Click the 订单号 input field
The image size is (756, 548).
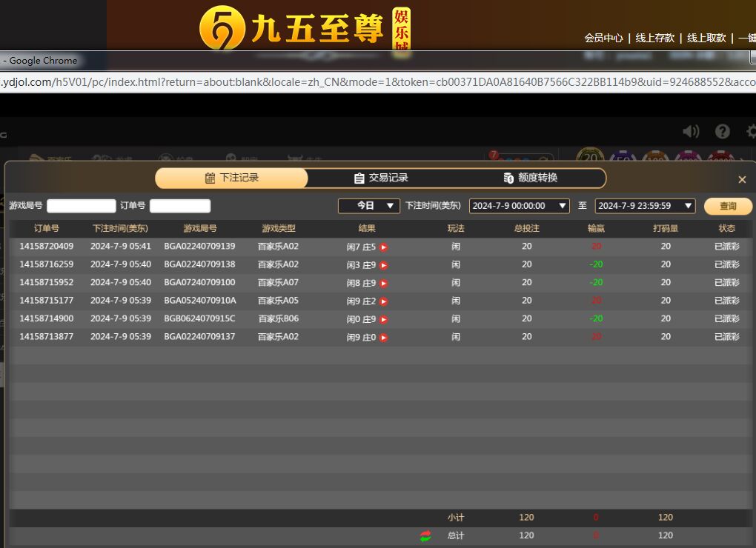click(x=180, y=206)
